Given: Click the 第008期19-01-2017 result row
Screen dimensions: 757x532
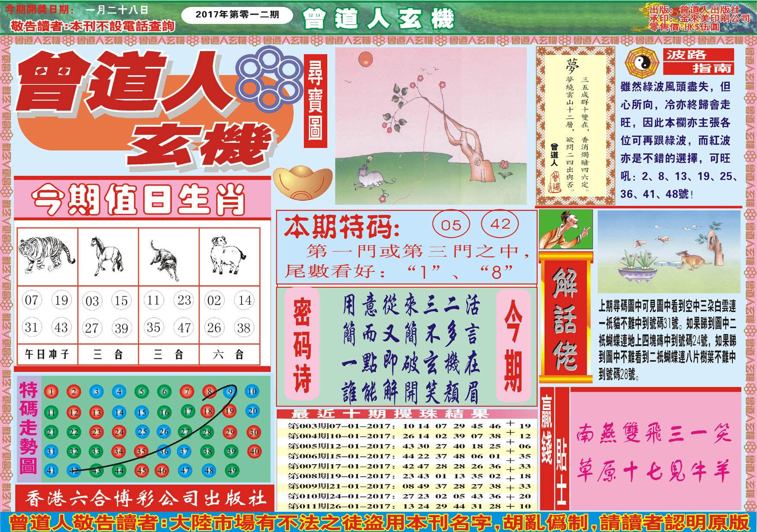Looking at the screenshot, I should point(409,476).
